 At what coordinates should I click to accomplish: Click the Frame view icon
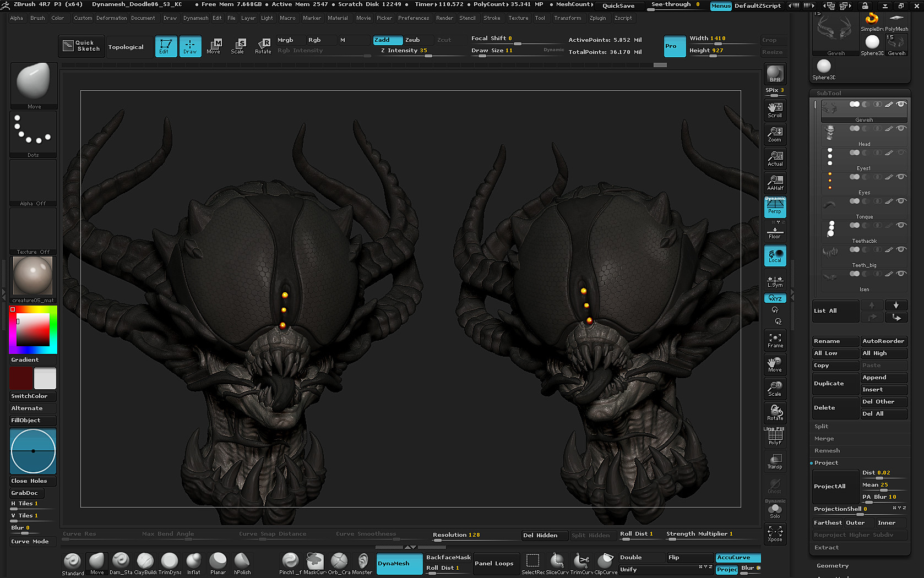pyautogui.click(x=775, y=340)
